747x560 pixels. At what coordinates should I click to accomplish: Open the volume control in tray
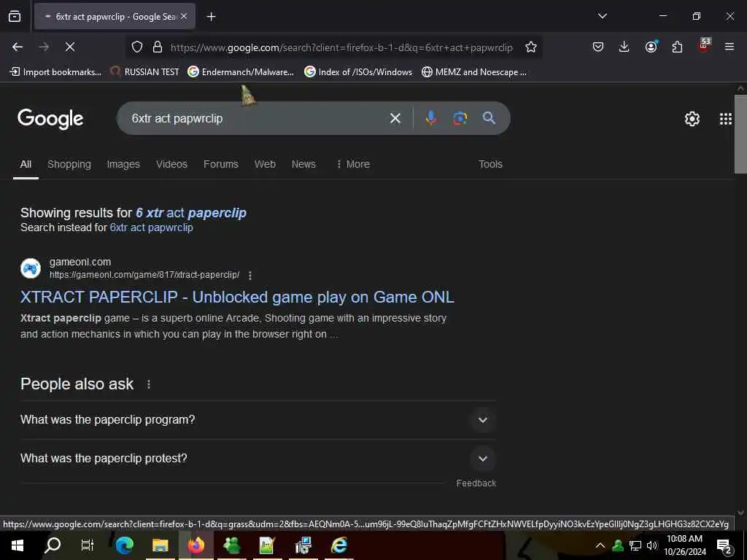(x=651, y=545)
